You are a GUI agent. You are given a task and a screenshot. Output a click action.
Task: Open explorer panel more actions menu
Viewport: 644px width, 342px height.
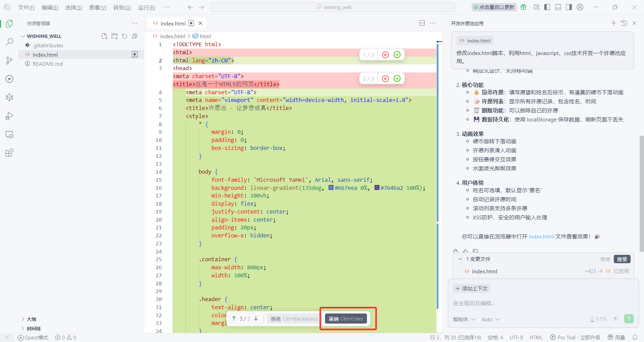coord(135,23)
